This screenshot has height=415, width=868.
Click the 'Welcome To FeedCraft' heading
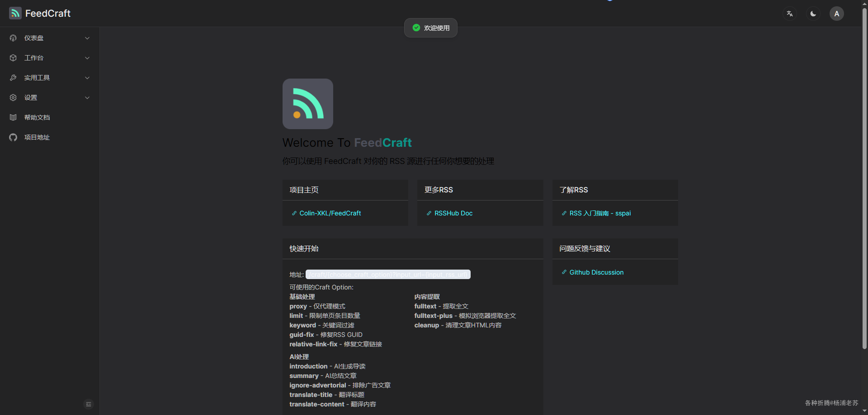click(x=347, y=143)
